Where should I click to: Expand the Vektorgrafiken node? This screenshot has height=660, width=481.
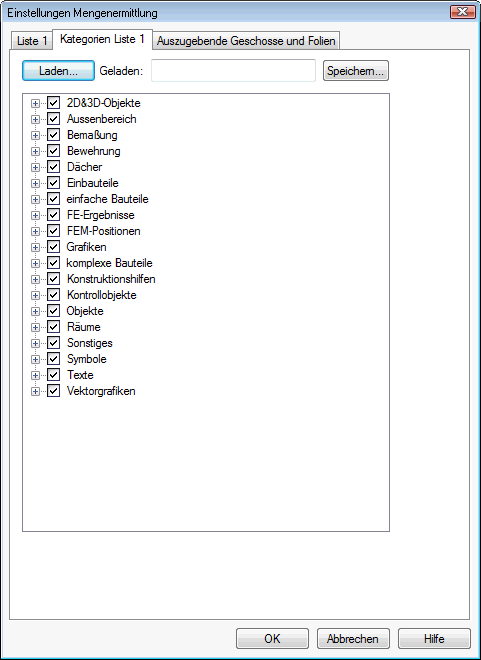pos(35,391)
